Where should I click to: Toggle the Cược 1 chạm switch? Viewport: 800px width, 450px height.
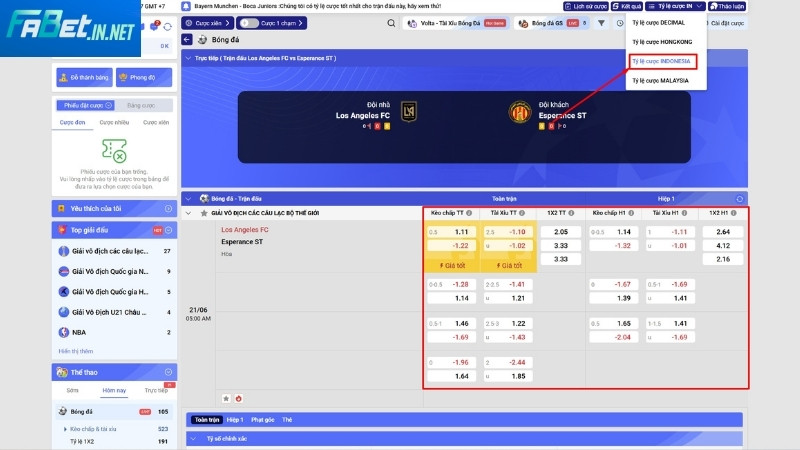[249, 23]
